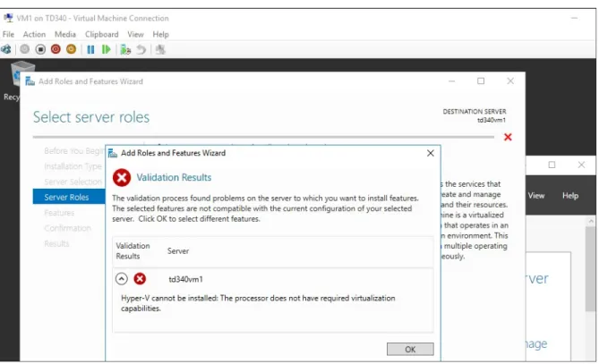Click the large Validation Results error icon
The height and width of the screenshot is (364, 599).
tap(122, 177)
